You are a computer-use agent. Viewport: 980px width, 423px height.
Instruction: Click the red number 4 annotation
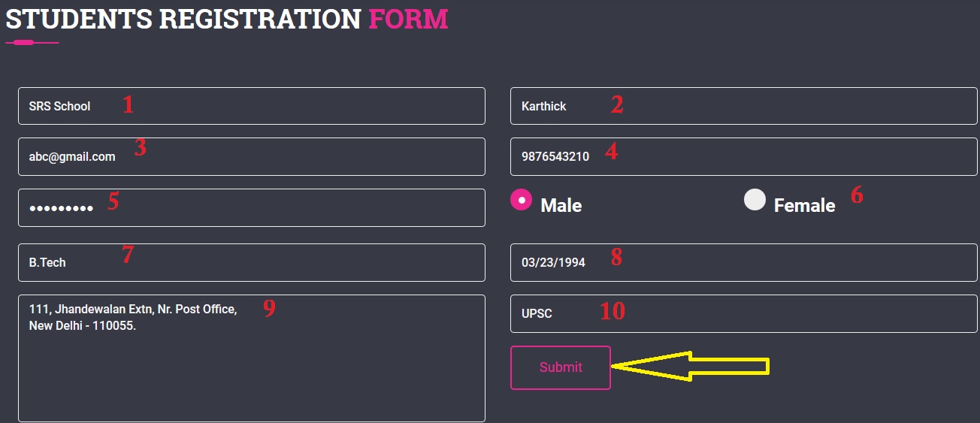click(x=611, y=152)
